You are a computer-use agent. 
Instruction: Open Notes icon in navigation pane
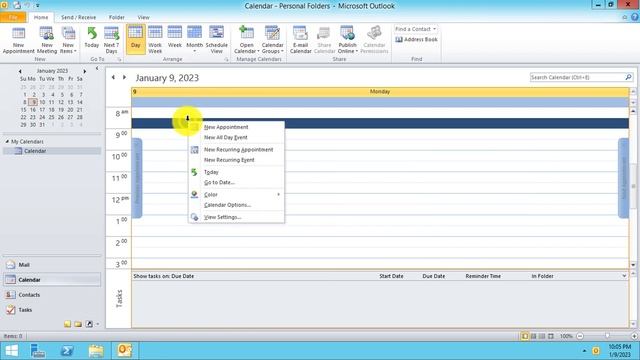pos(67,324)
